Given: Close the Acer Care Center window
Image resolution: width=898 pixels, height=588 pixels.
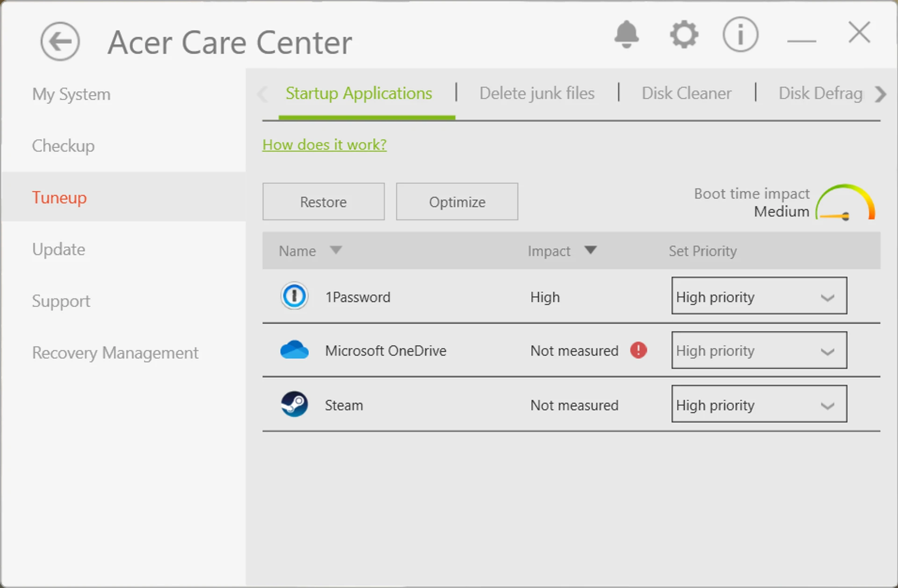Looking at the screenshot, I should coord(859,33).
